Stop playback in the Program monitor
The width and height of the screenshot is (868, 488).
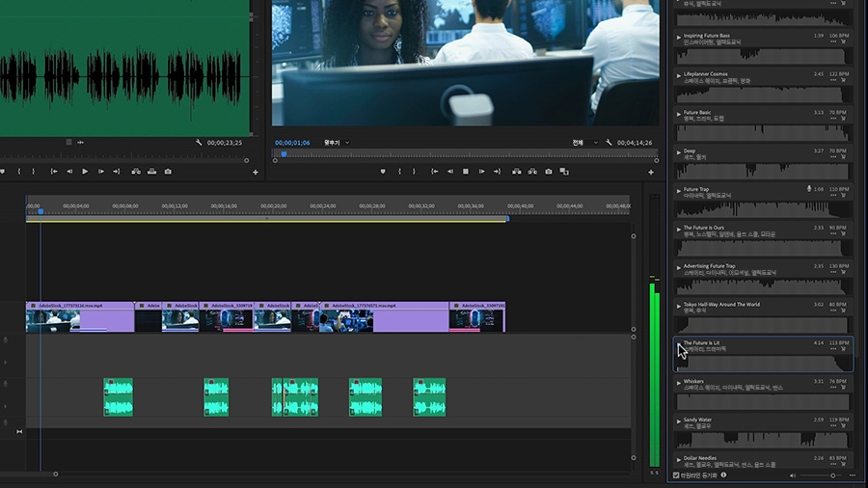coord(466,172)
